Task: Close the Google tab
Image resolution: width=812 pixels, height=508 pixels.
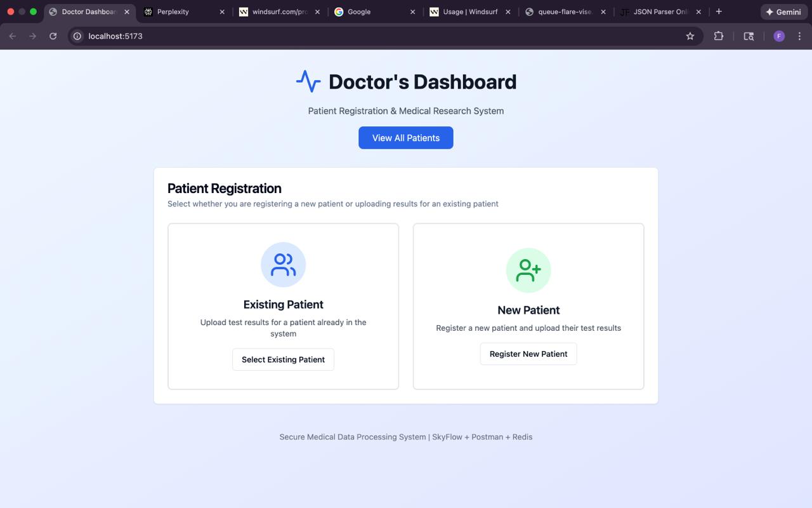Action: [413, 11]
